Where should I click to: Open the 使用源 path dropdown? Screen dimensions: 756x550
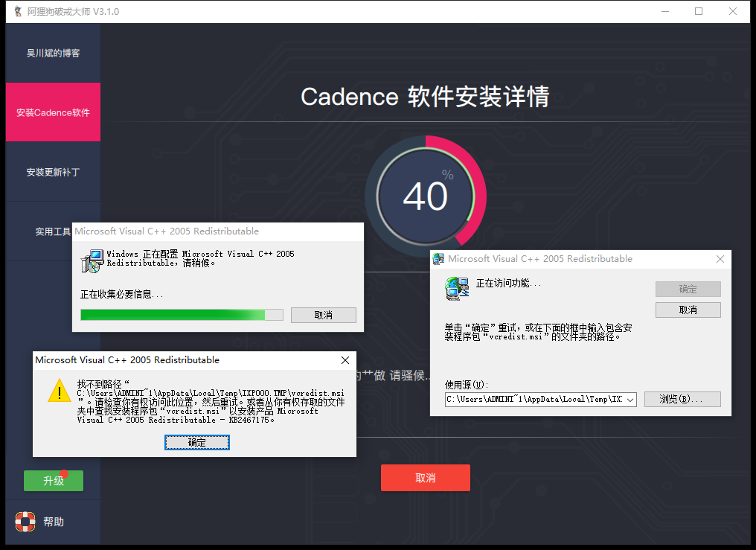(x=630, y=400)
